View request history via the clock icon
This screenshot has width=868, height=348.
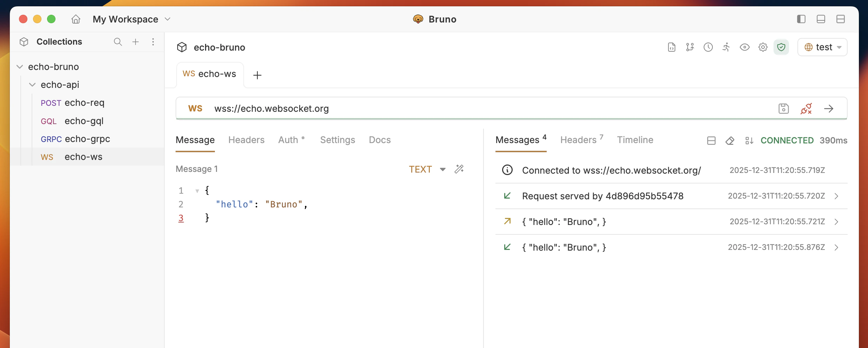[708, 47]
